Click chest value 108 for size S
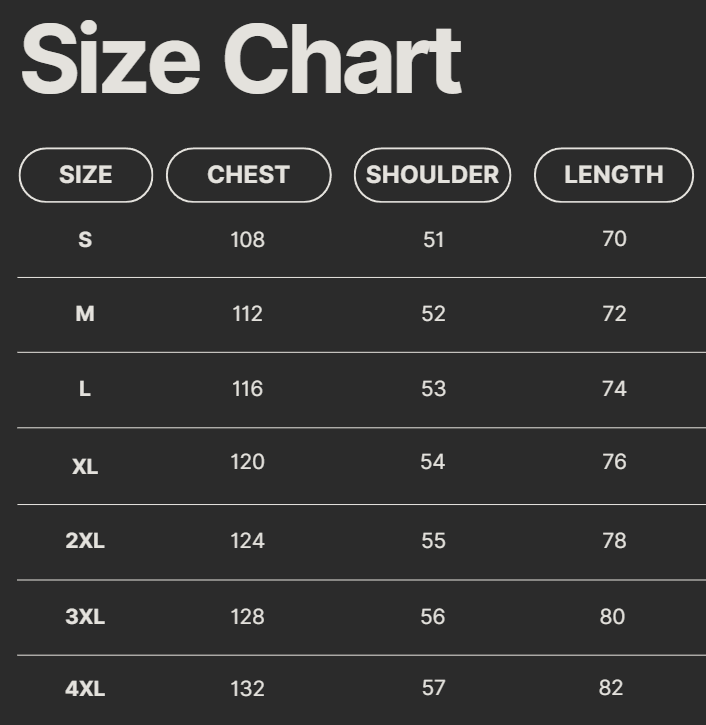The width and height of the screenshot is (706, 725). pos(247,240)
